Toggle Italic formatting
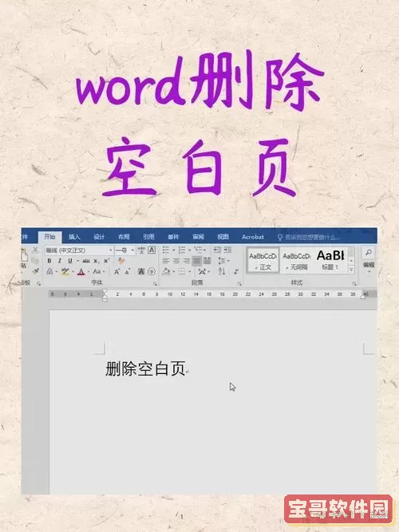 [60, 261]
